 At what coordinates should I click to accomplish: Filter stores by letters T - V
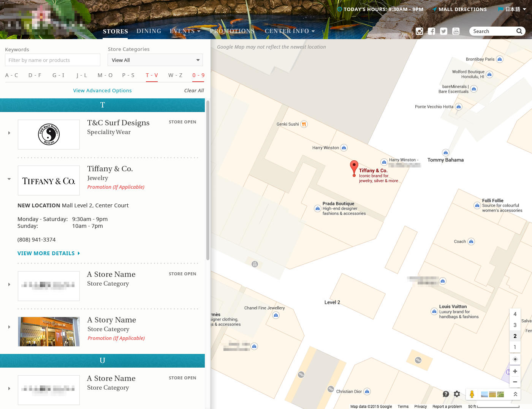pyautogui.click(x=152, y=75)
